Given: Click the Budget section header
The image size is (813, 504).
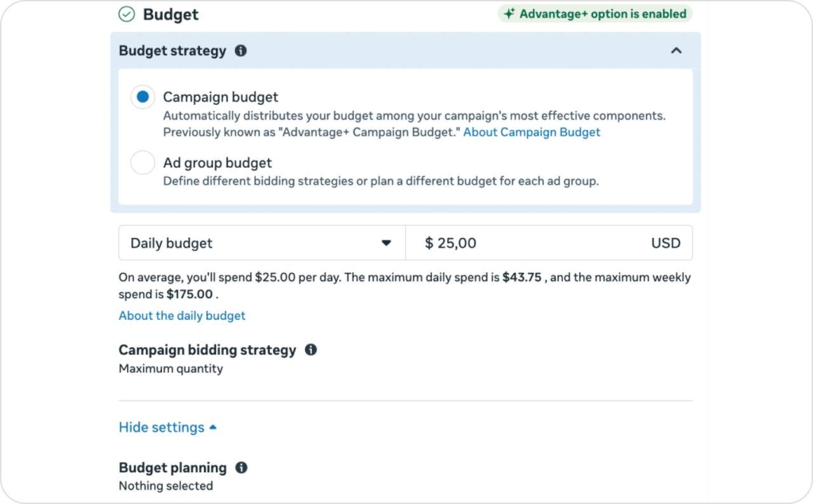Looking at the screenshot, I should (169, 13).
